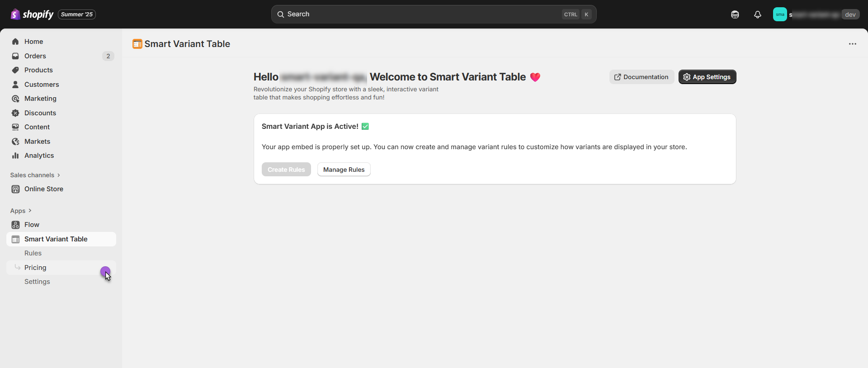Screen dimensions: 868x368
Task: Click the Flow app icon
Action: tap(15, 225)
